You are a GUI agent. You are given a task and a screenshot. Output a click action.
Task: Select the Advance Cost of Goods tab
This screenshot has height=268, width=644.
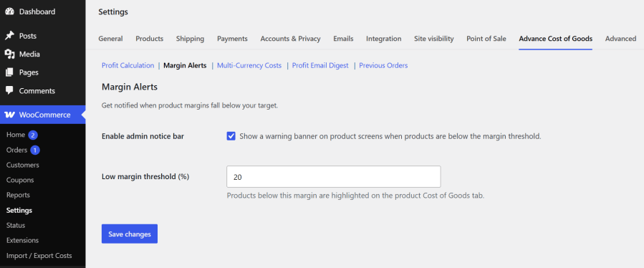556,39
